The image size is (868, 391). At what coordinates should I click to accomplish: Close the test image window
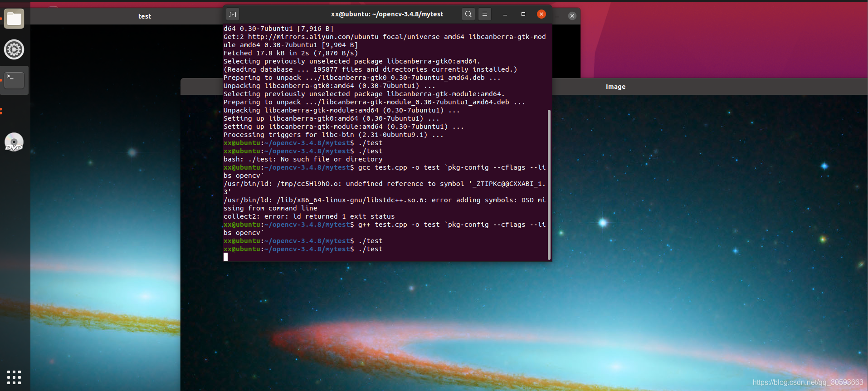[x=572, y=16]
